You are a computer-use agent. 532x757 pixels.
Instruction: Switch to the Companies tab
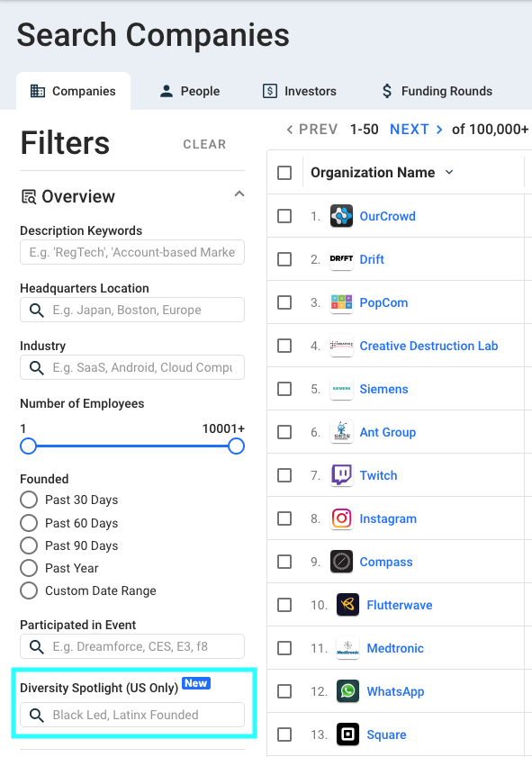tap(74, 91)
